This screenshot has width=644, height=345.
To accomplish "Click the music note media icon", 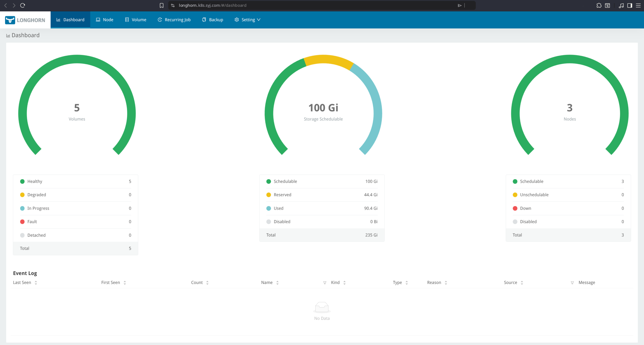I will point(621,5).
